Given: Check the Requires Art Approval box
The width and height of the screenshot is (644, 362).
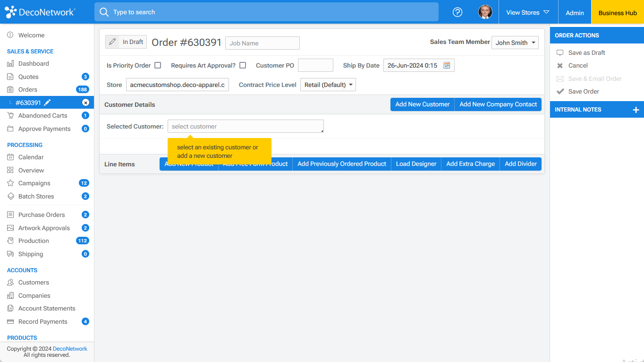Looking at the screenshot, I should [x=242, y=65].
